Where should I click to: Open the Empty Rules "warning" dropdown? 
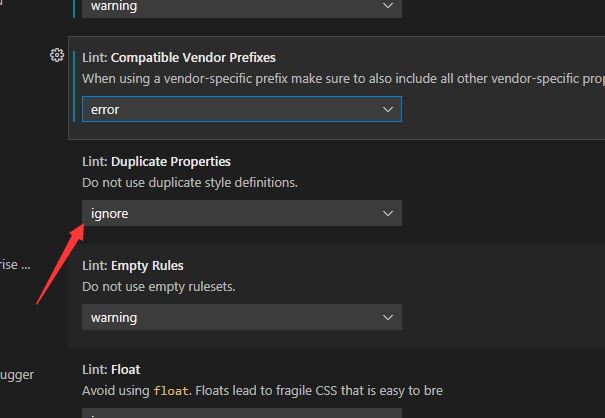[x=240, y=317]
